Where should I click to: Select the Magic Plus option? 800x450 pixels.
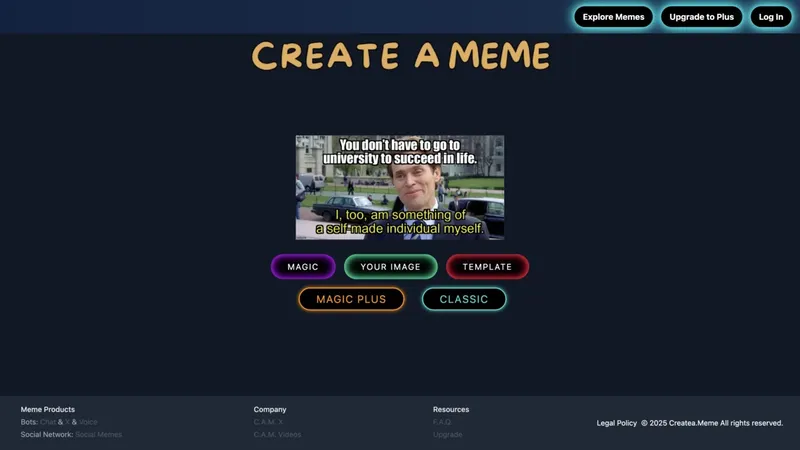(351, 299)
